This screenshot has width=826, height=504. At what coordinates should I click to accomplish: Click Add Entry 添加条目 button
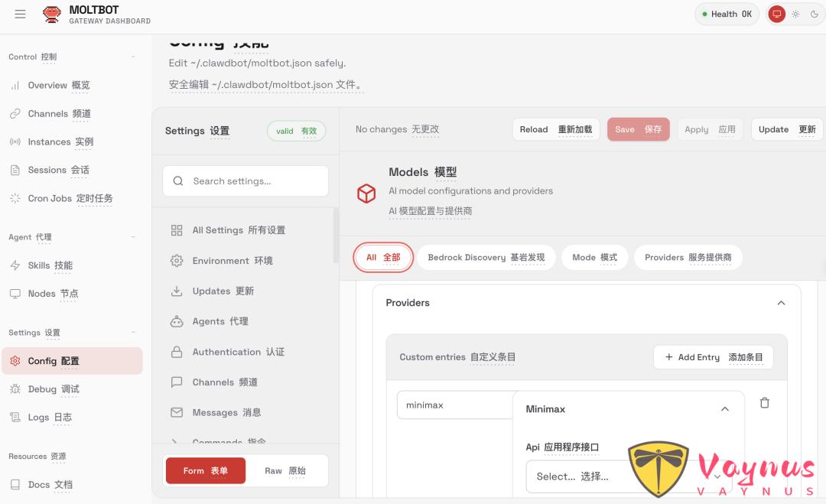tap(713, 356)
